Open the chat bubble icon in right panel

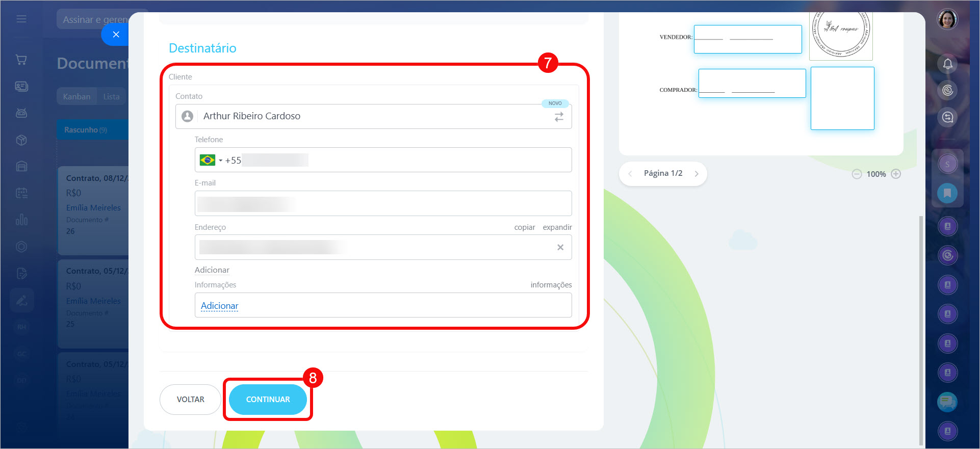pyautogui.click(x=947, y=402)
